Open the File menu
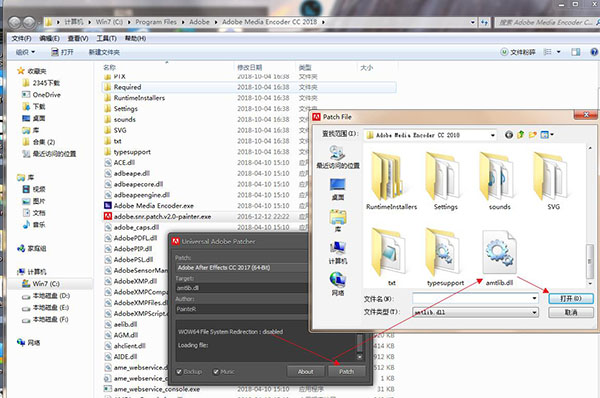Viewport: 600px width, 398px height. tap(21, 38)
